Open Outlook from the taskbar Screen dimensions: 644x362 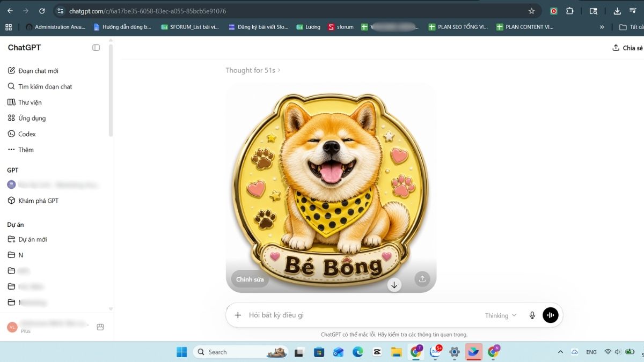338,352
